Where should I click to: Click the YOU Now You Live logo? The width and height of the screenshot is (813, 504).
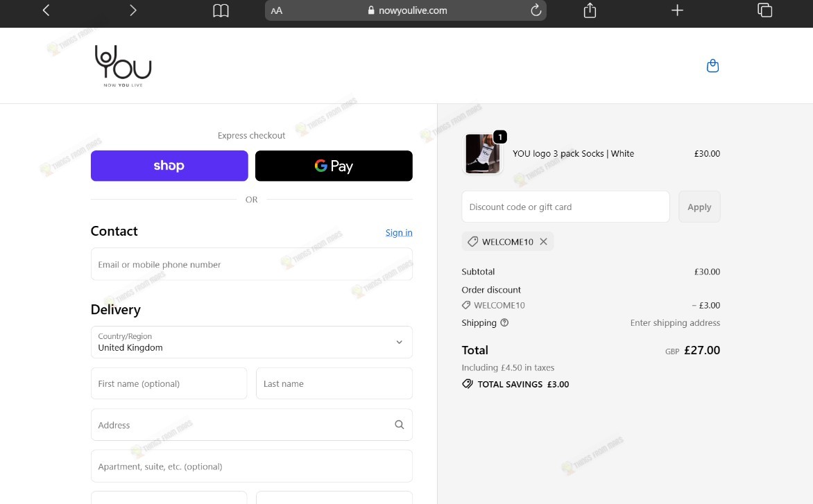[123, 66]
